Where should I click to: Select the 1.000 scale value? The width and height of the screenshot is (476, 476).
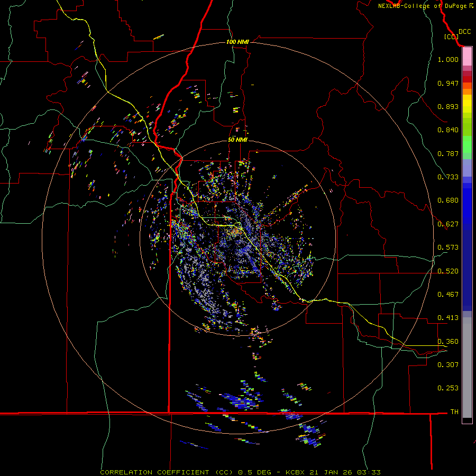tap(448, 59)
